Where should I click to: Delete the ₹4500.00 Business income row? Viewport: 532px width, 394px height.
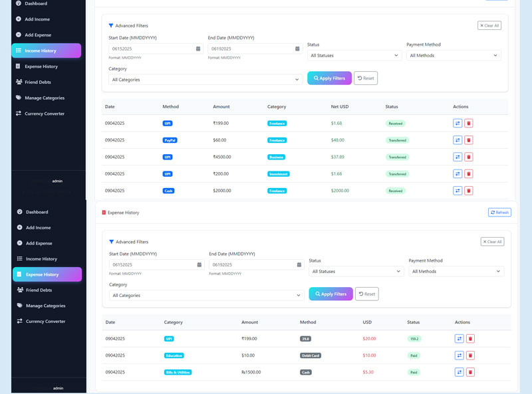[x=468, y=157]
